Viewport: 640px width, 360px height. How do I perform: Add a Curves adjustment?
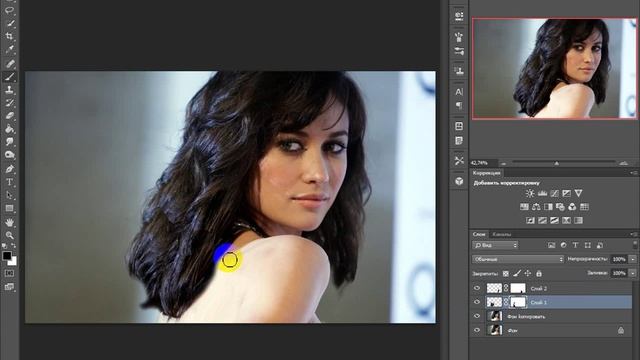[554, 193]
